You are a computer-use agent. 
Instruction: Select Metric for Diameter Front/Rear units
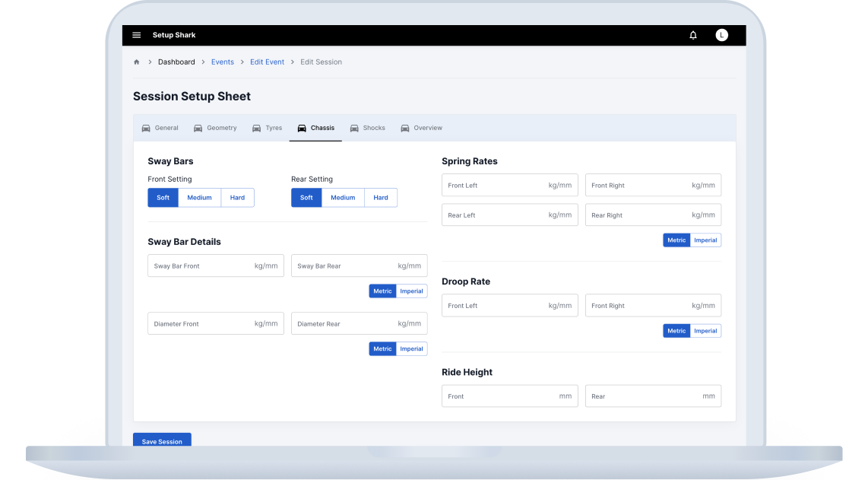[x=382, y=349]
